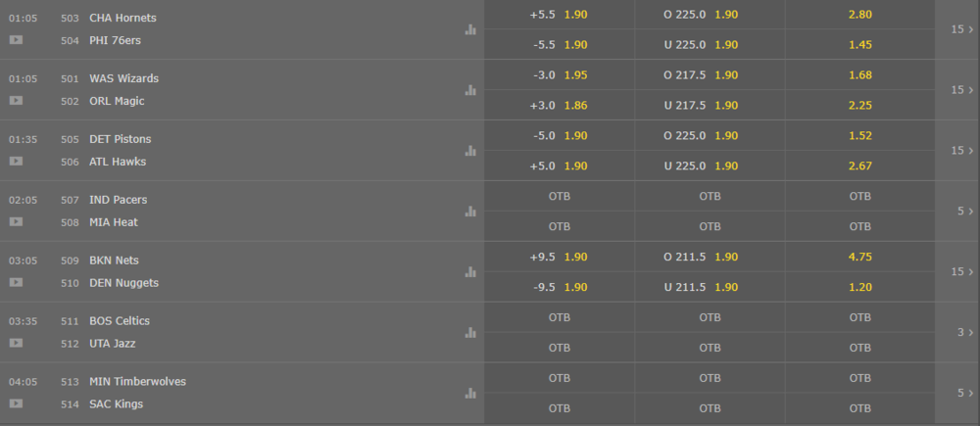
Task: Select Under 217.5 total at 1.90
Action: coord(710,105)
